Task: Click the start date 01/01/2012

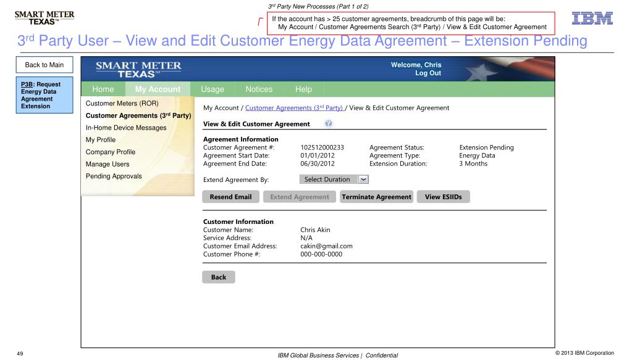Action: click(317, 156)
